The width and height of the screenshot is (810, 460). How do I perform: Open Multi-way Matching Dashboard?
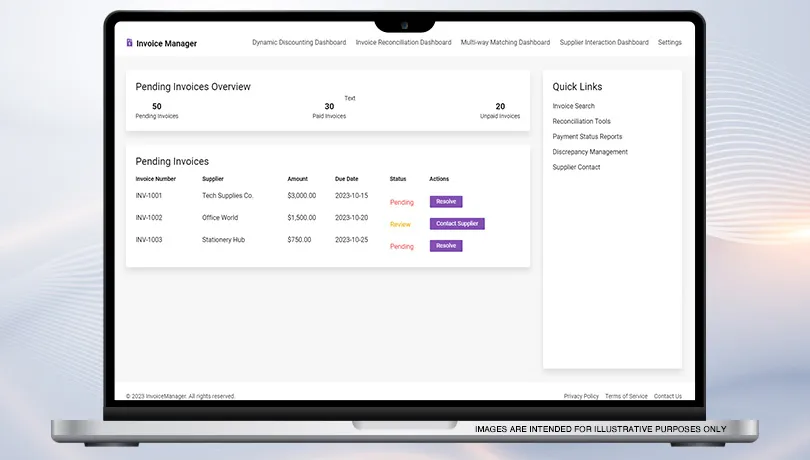click(505, 43)
